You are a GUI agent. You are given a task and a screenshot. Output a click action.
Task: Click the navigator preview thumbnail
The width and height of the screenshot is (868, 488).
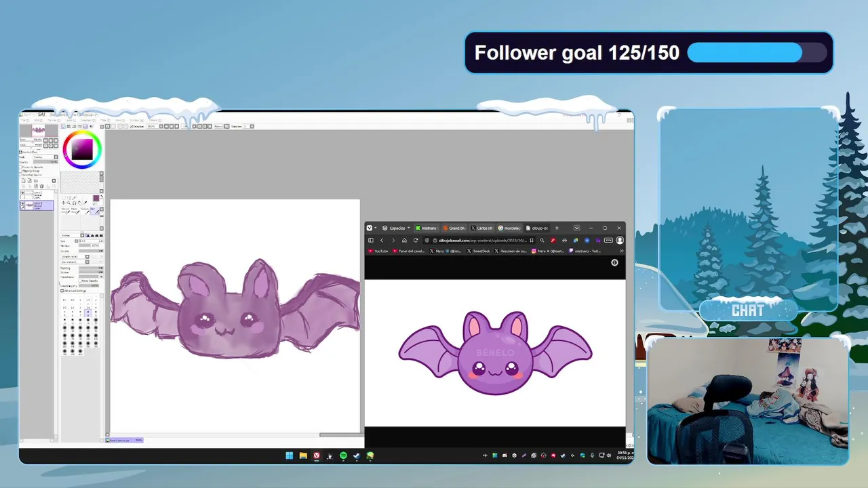[x=38, y=130]
